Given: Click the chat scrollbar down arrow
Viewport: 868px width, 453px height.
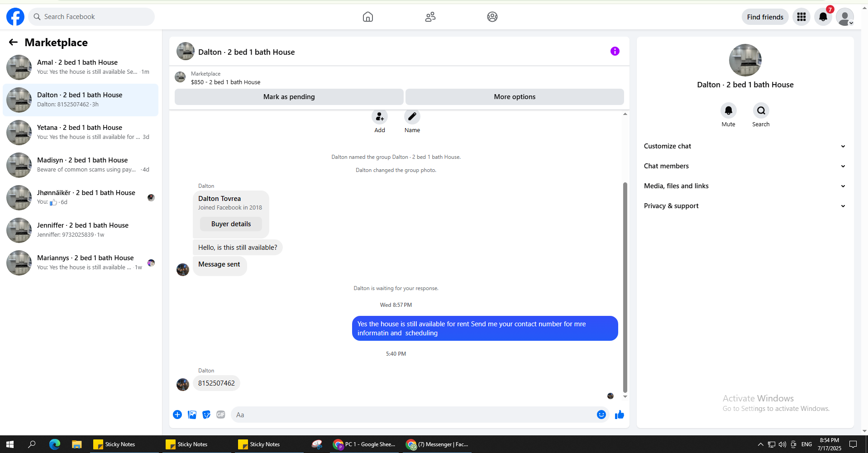Looking at the screenshot, I should point(625,397).
